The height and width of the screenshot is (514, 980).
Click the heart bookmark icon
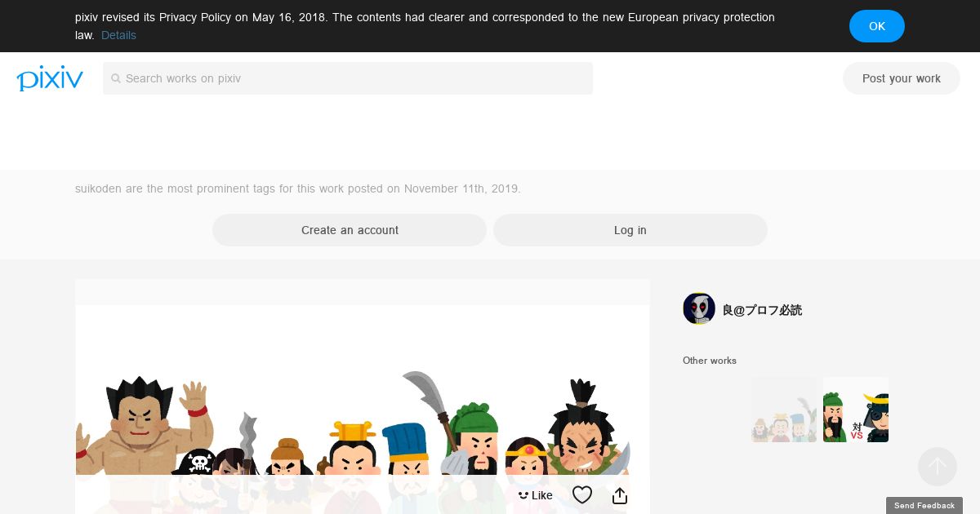pyautogui.click(x=582, y=495)
